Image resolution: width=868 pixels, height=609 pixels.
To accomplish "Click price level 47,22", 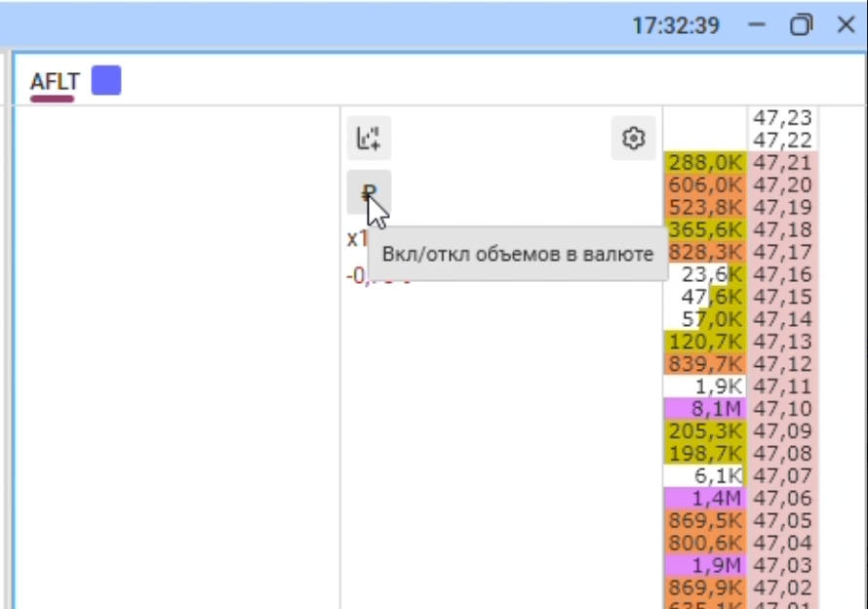I will click(782, 140).
